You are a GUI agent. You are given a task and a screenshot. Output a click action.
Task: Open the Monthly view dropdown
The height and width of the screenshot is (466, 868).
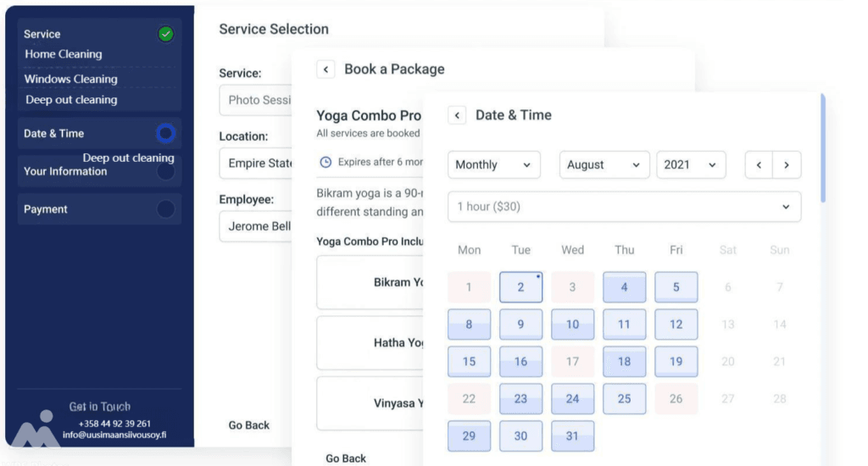[494, 165]
